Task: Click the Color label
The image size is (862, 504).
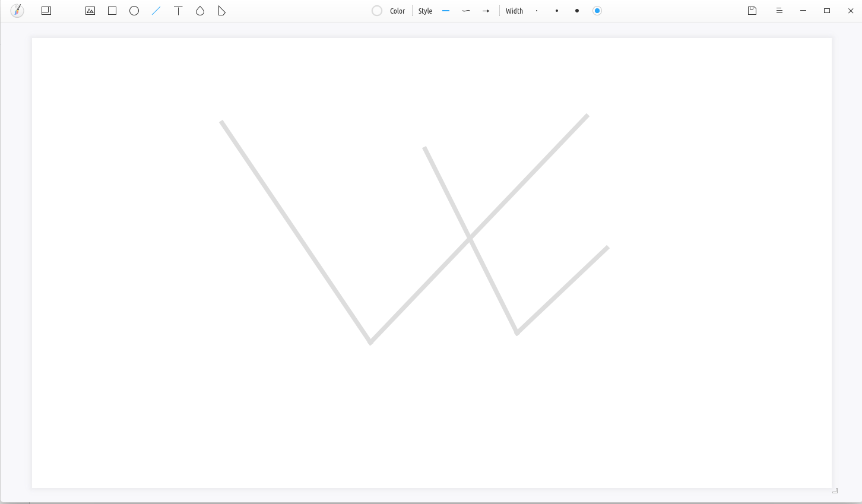Action: click(x=397, y=11)
